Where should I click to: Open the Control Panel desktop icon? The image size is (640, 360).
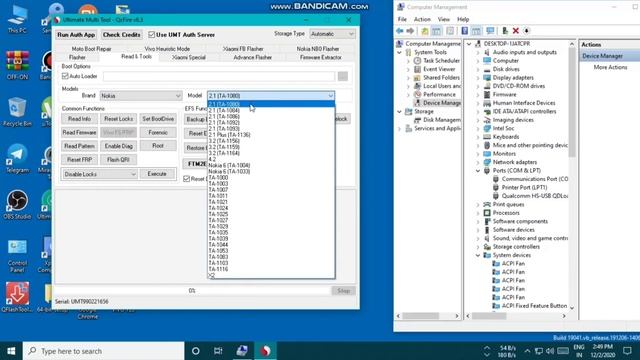[17, 255]
